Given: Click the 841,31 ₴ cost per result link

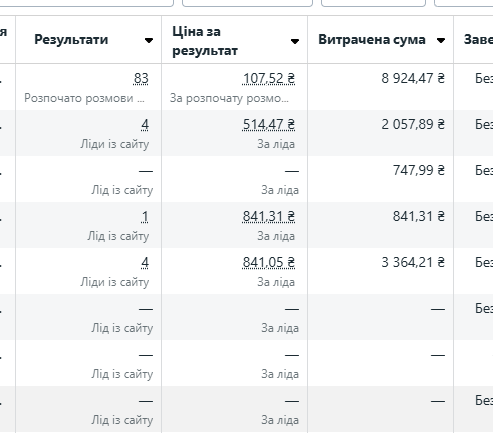Looking at the screenshot, I should tap(269, 217).
